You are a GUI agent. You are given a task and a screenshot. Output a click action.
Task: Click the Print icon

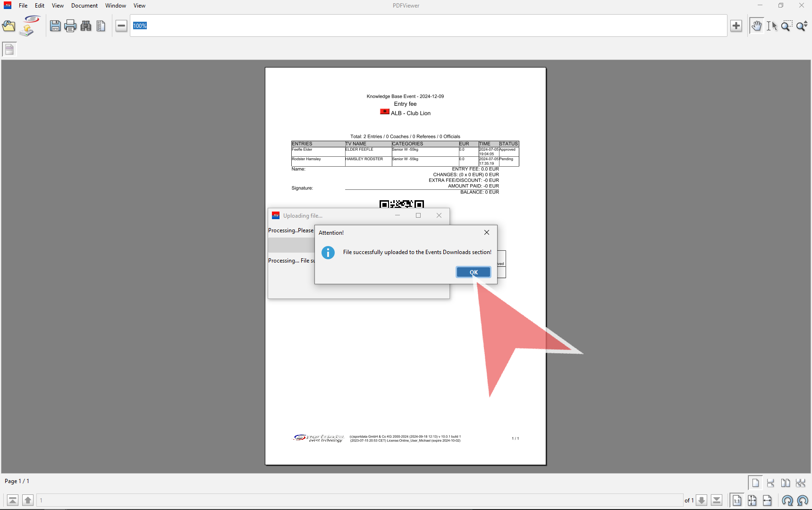tap(70, 26)
